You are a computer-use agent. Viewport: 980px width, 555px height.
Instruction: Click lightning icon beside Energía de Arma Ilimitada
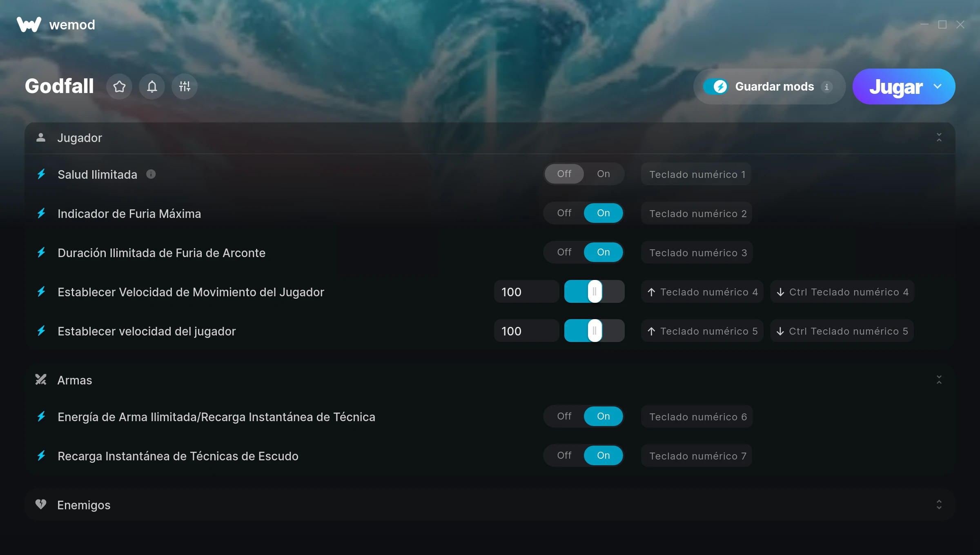[x=41, y=417]
